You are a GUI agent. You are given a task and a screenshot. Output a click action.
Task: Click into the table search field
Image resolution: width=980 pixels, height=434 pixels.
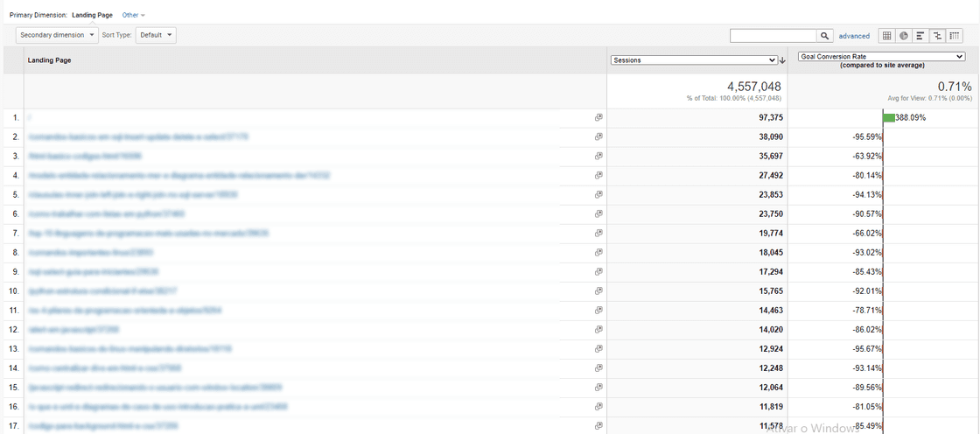click(773, 36)
